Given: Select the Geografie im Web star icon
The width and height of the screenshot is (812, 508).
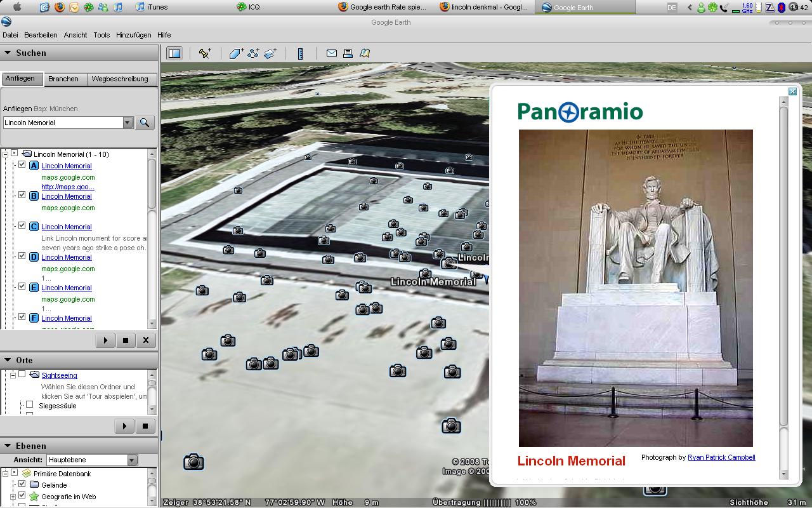Looking at the screenshot, I should (x=34, y=497).
